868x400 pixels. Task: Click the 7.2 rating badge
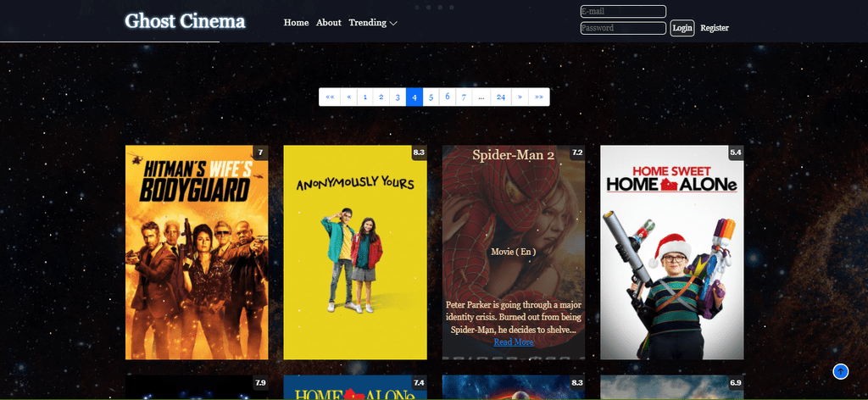577,153
